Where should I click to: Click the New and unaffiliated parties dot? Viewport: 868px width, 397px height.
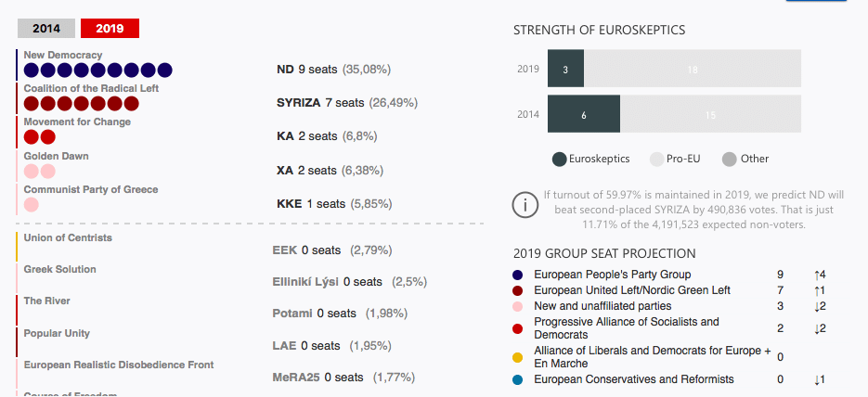click(518, 306)
